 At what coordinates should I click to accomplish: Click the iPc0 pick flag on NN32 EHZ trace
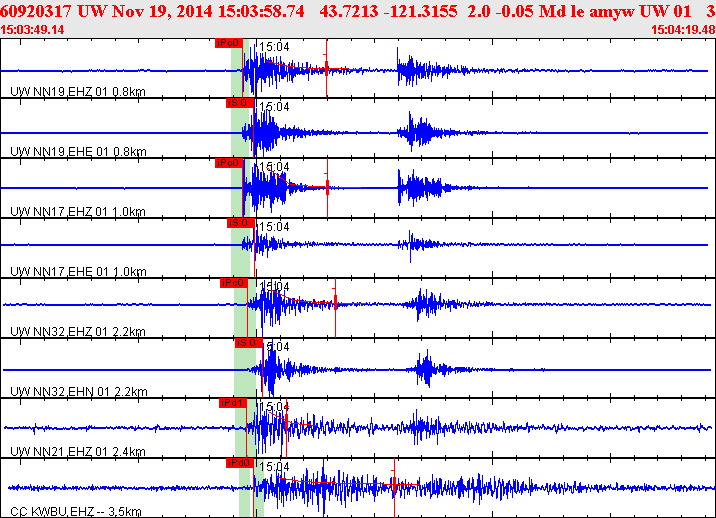[233, 283]
